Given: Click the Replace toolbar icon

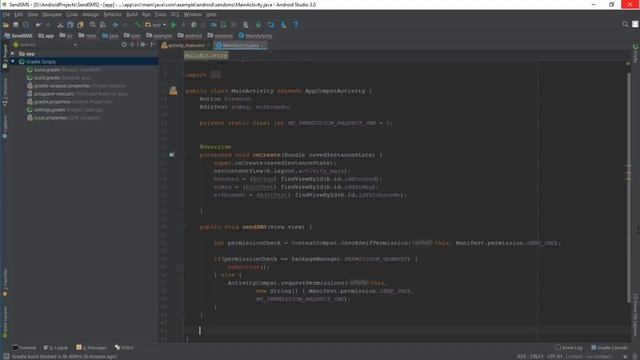Looking at the screenshot, I should click(x=103, y=25).
